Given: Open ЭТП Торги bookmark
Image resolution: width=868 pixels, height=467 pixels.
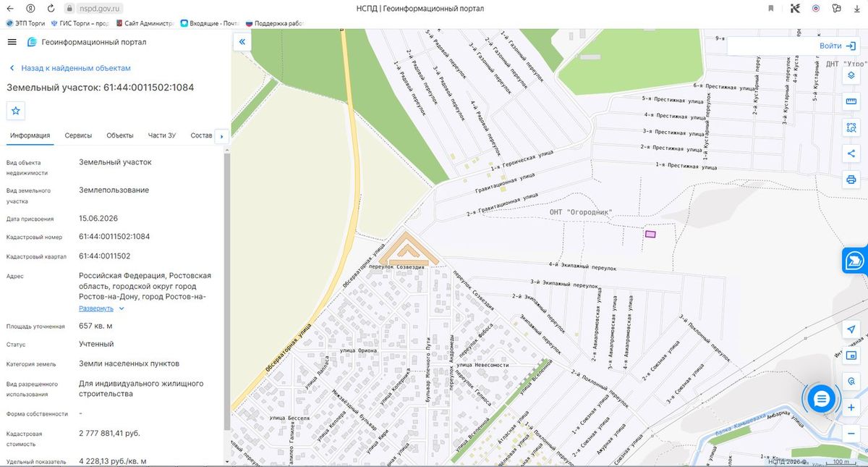Looking at the screenshot, I should (26, 23).
